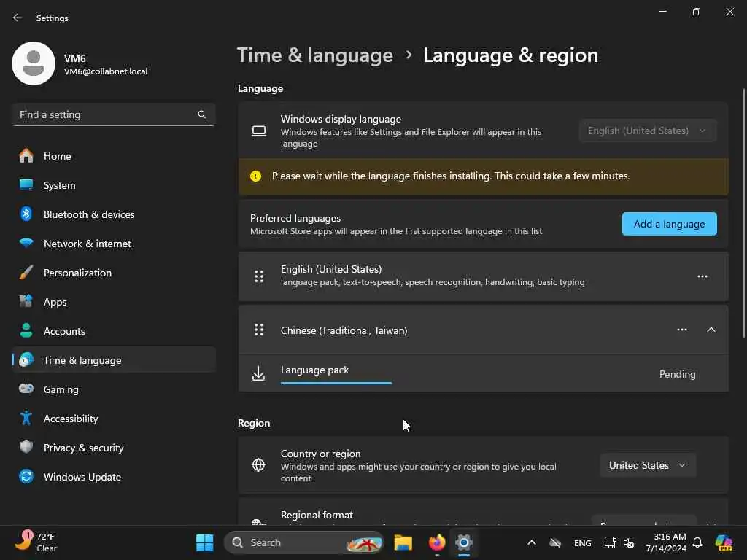This screenshot has height=560, width=747.
Task: Open the notification bell in the taskbar
Action: [x=697, y=542]
